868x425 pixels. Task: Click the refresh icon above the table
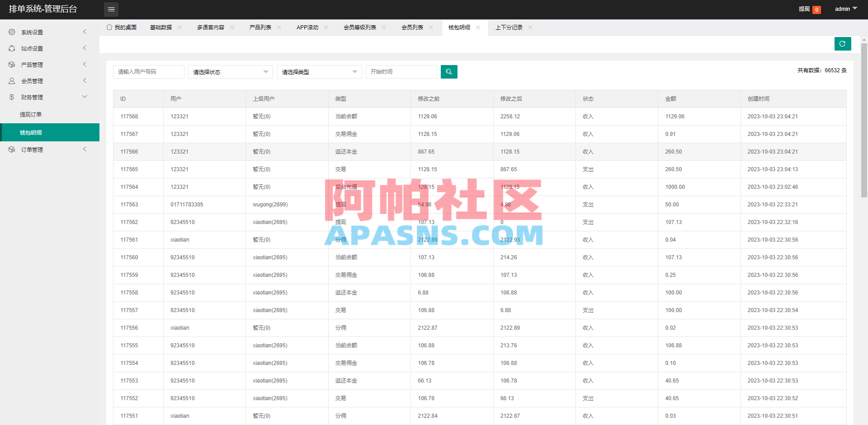click(x=842, y=44)
